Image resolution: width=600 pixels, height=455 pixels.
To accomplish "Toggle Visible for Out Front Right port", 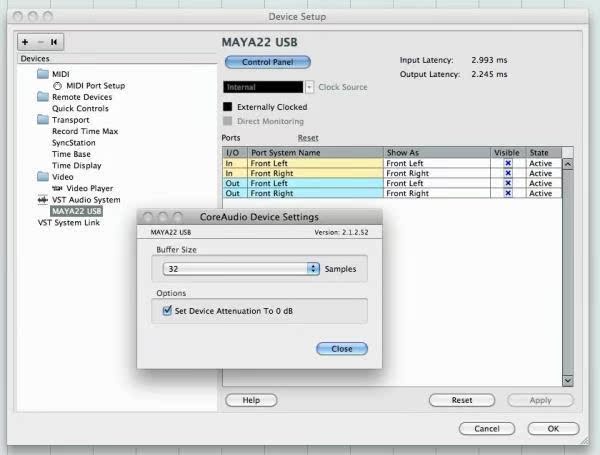I will pos(508,193).
